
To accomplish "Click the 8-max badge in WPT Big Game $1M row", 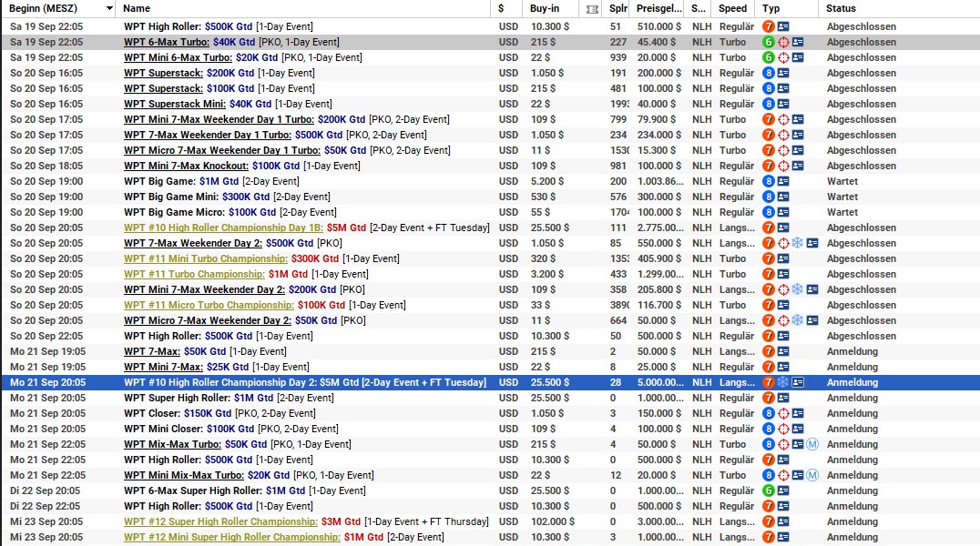I will (768, 181).
